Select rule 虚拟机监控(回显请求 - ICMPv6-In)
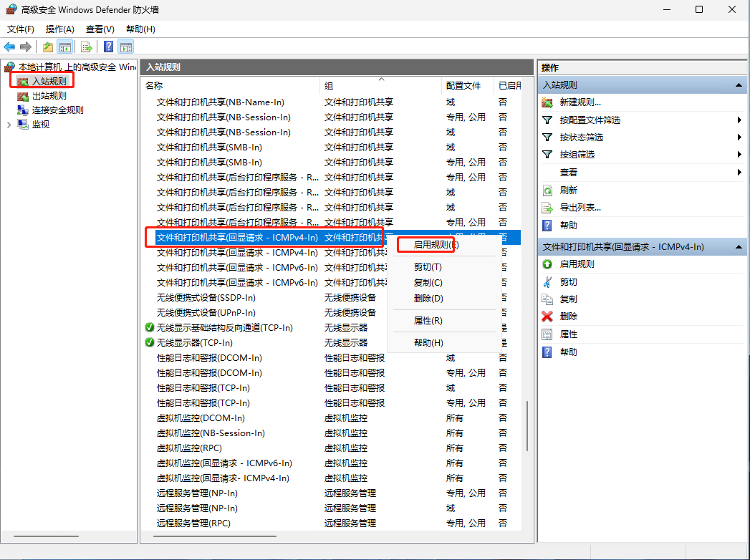Viewport: 750px width, 560px height. click(x=224, y=463)
